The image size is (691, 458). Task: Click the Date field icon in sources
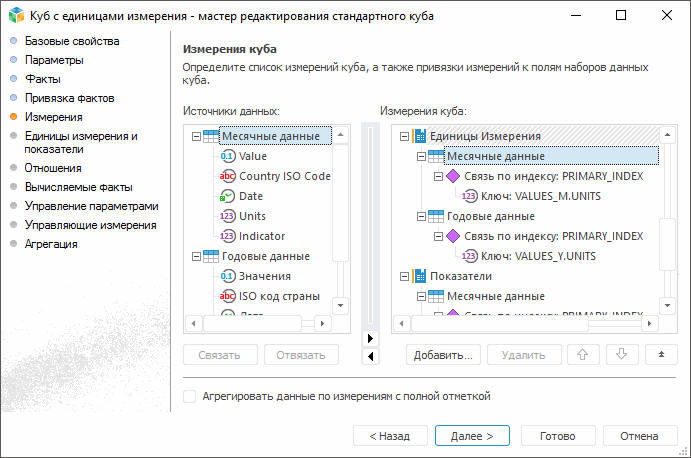point(227,196)
